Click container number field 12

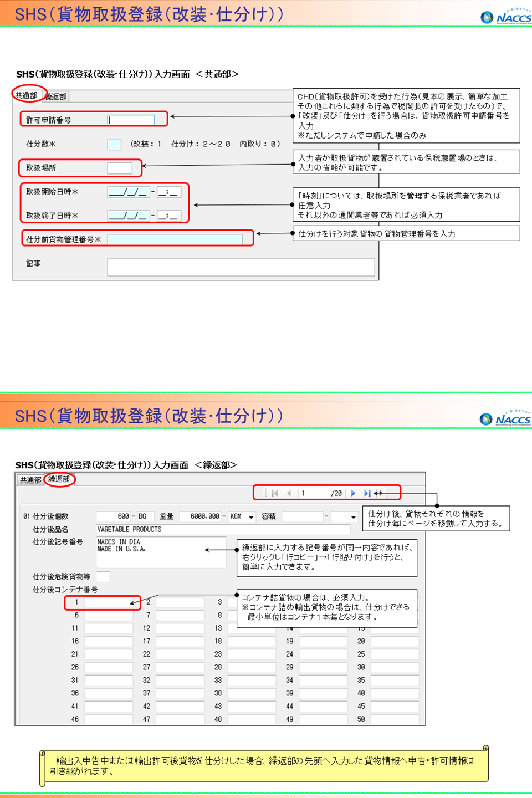click(180, 628)
